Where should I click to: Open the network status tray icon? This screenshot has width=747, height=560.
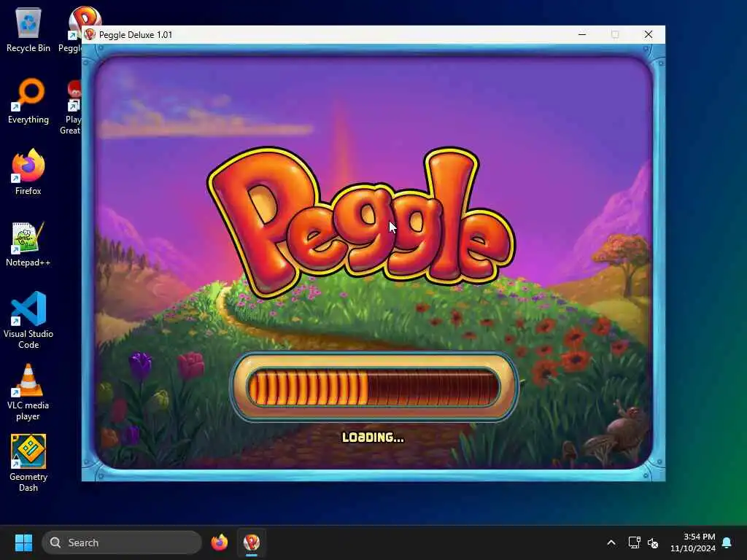tap(634, 542)
